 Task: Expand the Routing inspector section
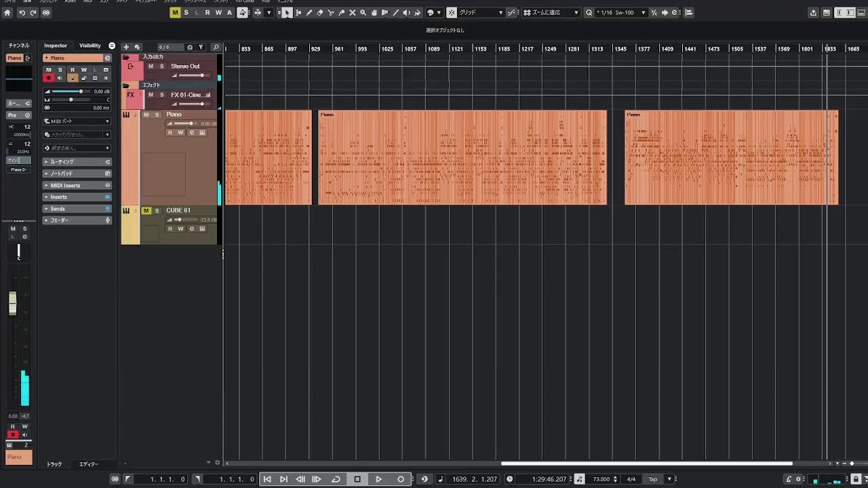coord(77,162)
